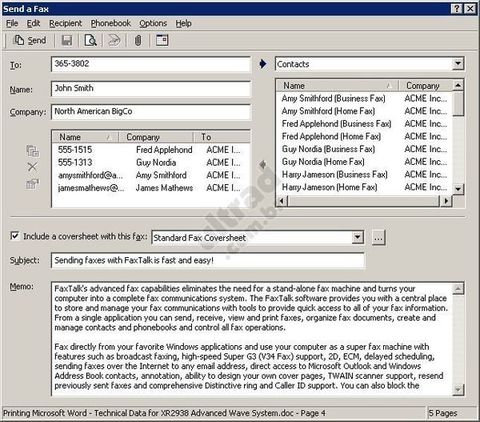Click the copy recipients icon beside the list

[x=32, y=151]
